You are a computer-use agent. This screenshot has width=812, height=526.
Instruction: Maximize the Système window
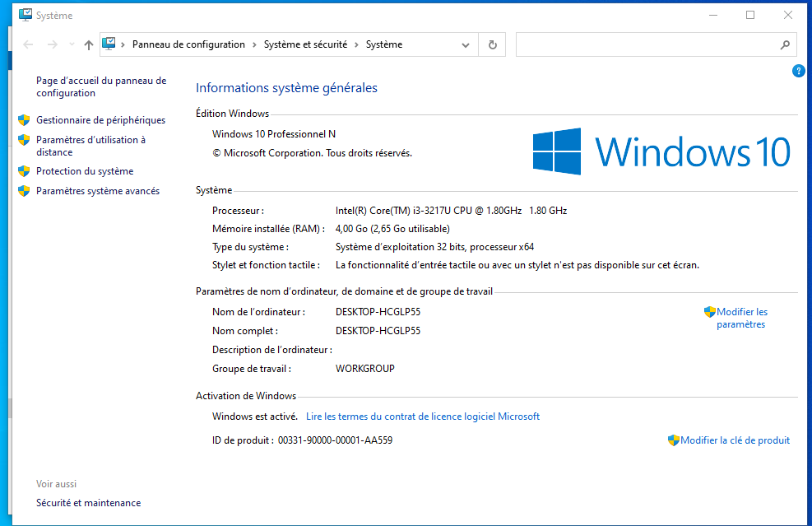point(749,15)
